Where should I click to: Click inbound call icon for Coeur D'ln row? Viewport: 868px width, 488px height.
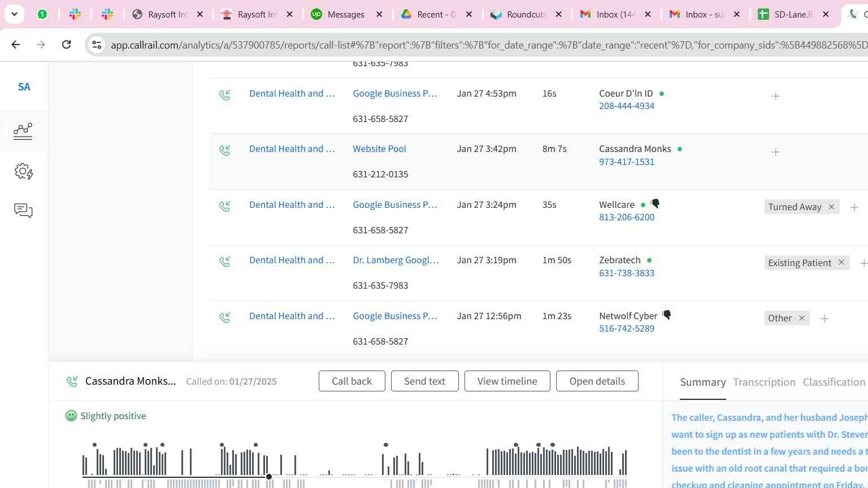[225, 95]
